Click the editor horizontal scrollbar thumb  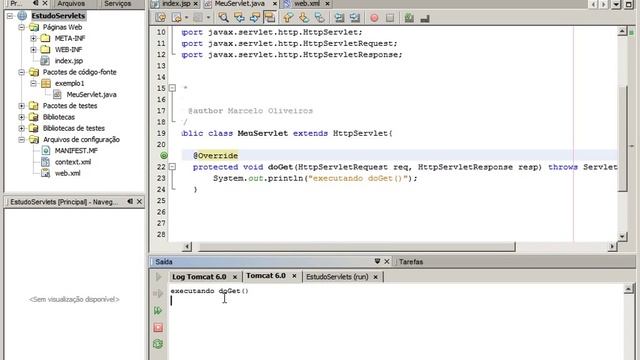coord(356,247)
